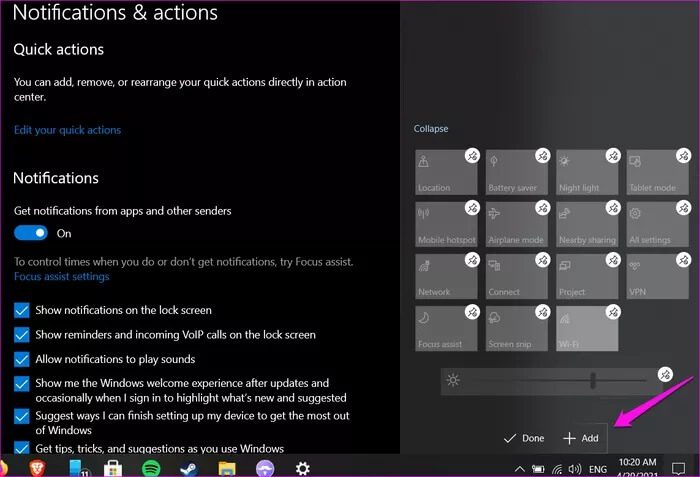Unpin the Nearby sharing tile
The width and height of the screenshot is (700, 477).
(x=613, y=208)
